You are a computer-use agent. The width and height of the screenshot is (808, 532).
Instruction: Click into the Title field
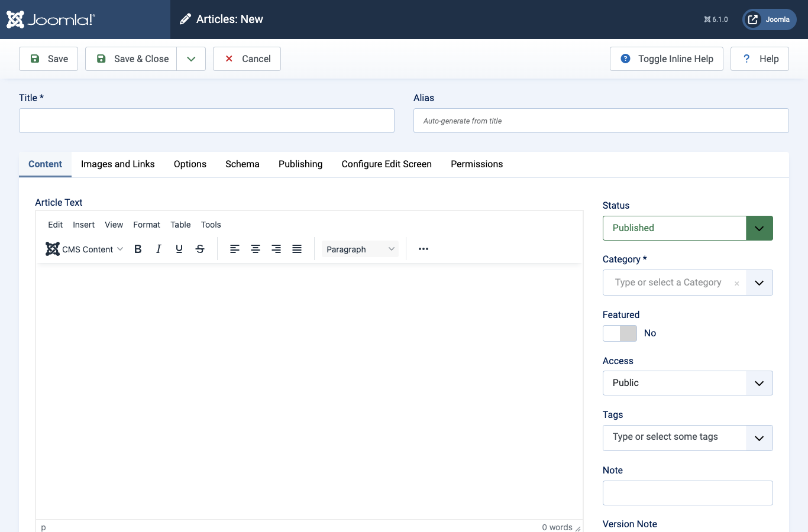click(206, 121)
